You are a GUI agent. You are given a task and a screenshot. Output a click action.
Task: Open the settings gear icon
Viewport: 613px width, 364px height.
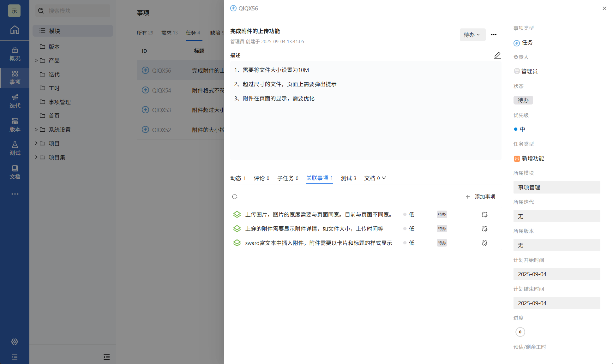click(15, 342)
